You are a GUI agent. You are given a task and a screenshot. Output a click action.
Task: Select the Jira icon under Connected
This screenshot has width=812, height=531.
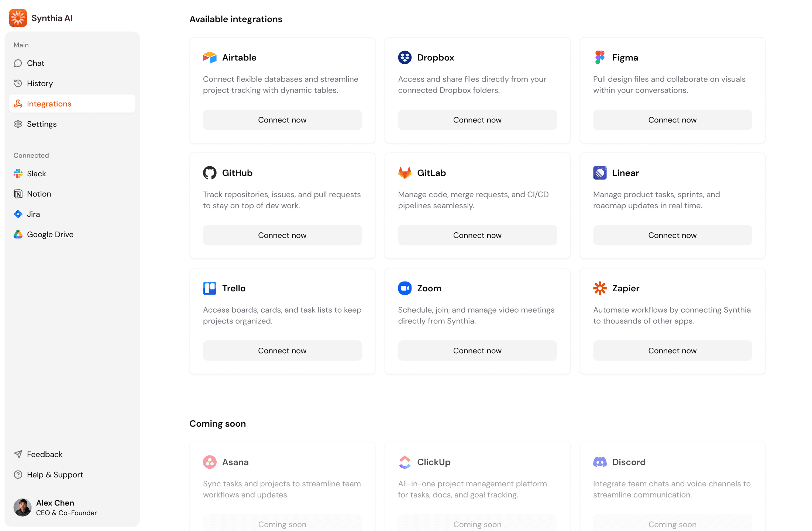(x=18, y=214)
